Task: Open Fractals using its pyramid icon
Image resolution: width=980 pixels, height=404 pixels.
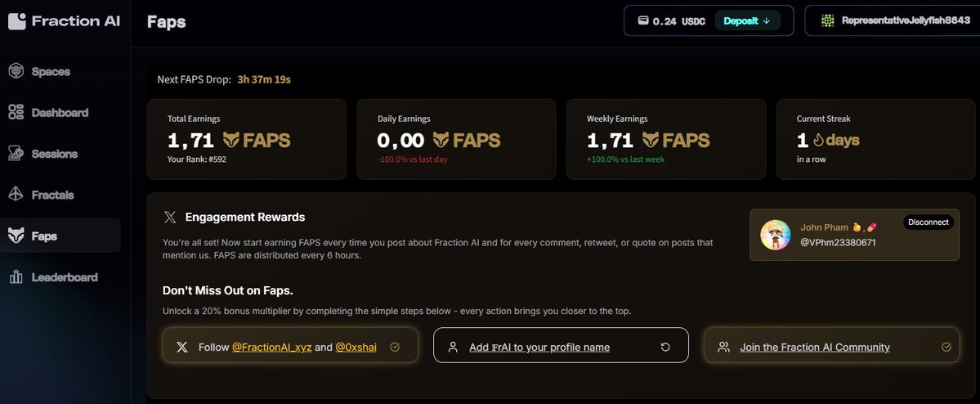Action: pyautogui.click(x=16, y=195)
